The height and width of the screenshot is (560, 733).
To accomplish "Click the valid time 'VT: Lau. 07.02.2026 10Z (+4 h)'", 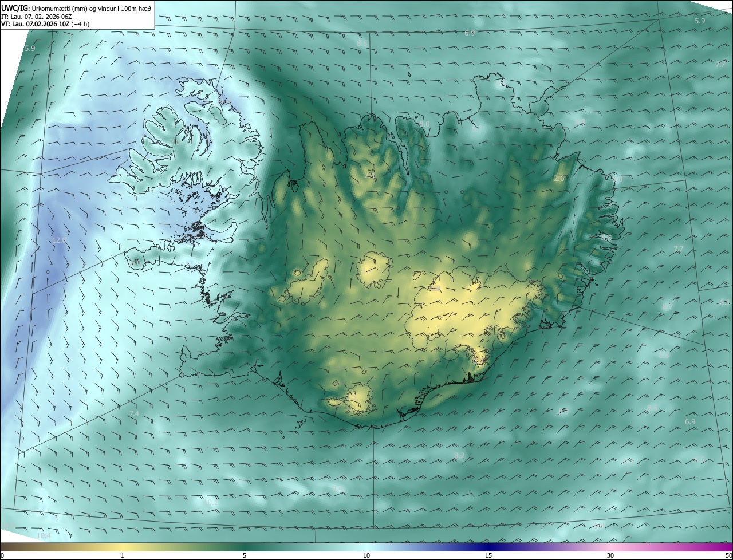I will coord(45,23).
